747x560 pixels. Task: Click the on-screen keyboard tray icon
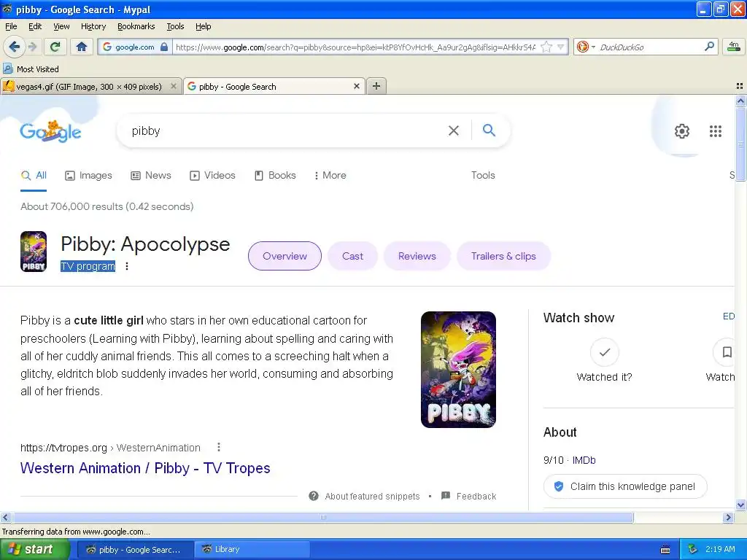click(x=665, y=550)
